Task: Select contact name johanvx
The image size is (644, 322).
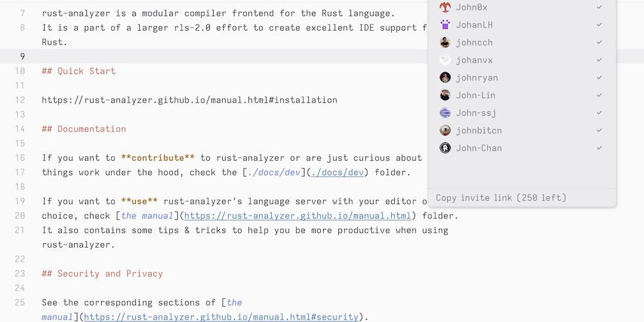Action: point(474,60)
